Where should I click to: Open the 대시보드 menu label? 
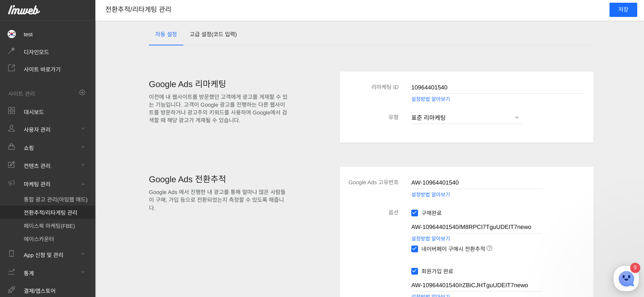pos(34,112)
